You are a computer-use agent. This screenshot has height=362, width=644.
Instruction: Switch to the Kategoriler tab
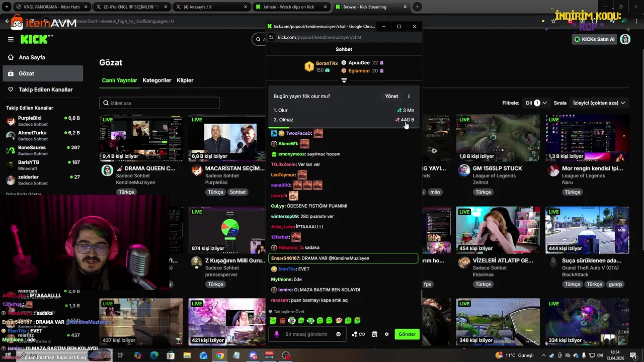(156, 80)
